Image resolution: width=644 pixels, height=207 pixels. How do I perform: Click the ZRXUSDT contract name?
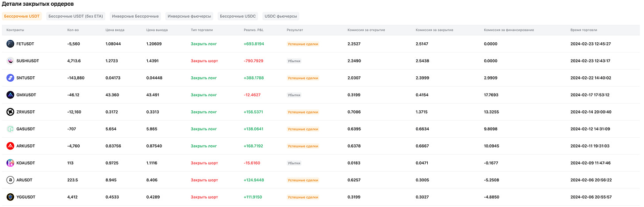pyautogui.click(x=26, y=112)
